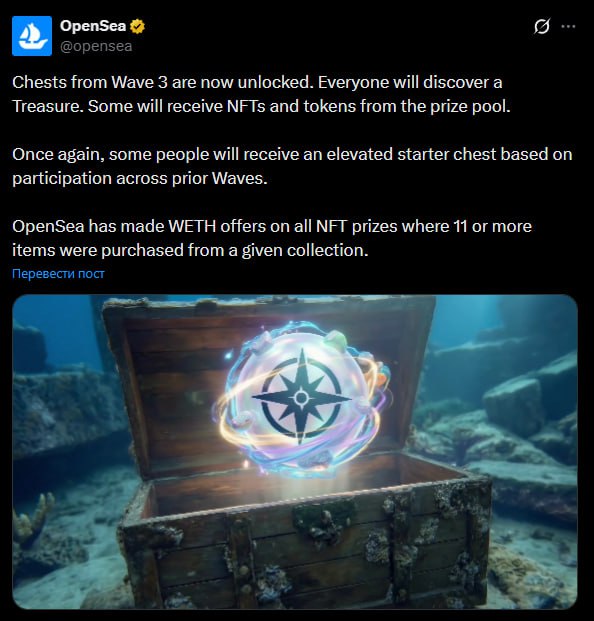This screenshot has width=594, height=621.
Task: Click the corroded metal latch on chest
Action: coord(322,523)
